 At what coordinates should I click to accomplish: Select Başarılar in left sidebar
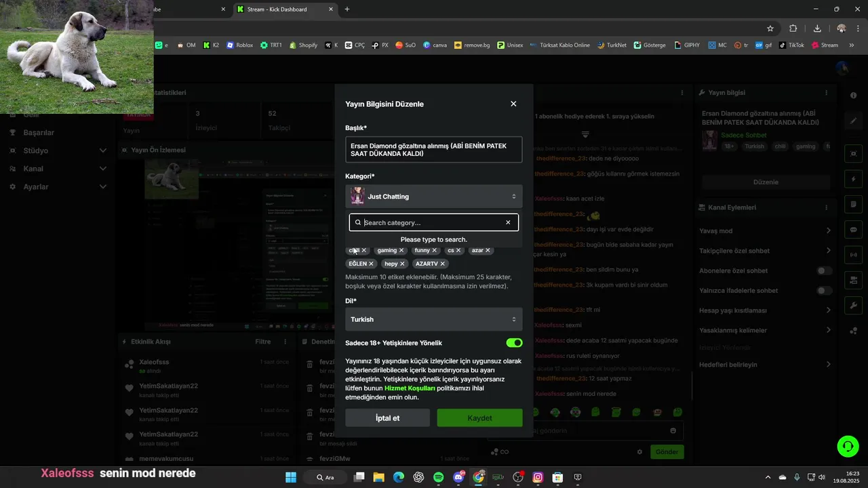pyautogui.click(x=39, y=132)
